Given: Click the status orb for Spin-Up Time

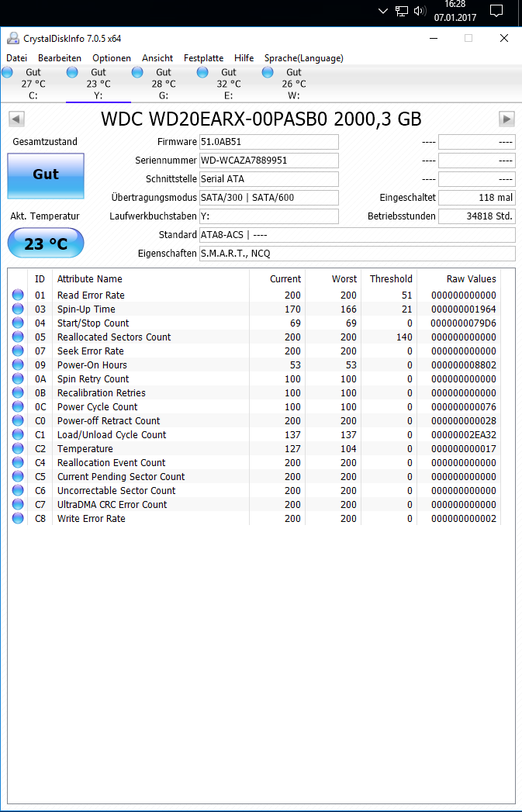Looking at the screenshot, I should pos(18,309).
